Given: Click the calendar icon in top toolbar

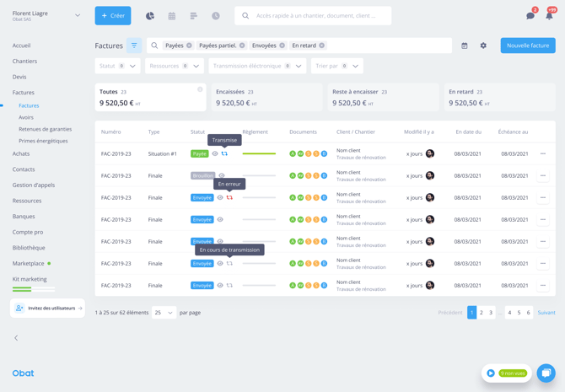Looking at the screenshot, I should (x=172, y=16).
